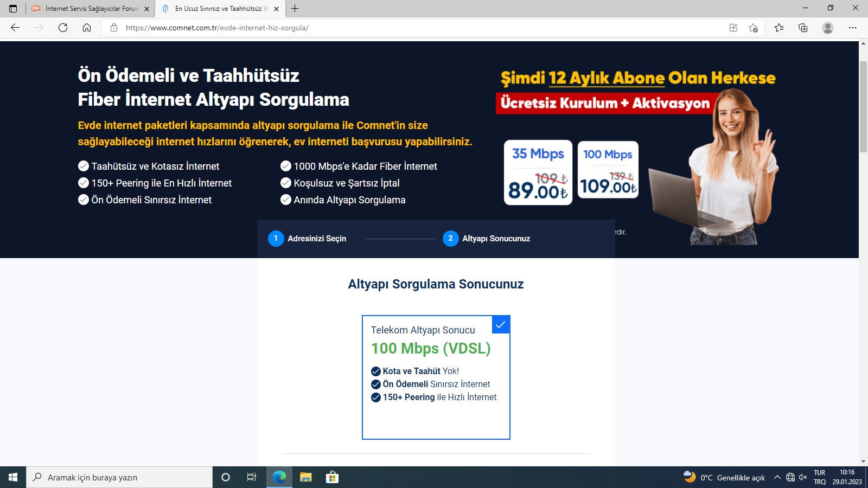Select the 100 Mbps (VDSL) result card
The height and width of the screenshot is (488, 868).
tap(436, 377)
